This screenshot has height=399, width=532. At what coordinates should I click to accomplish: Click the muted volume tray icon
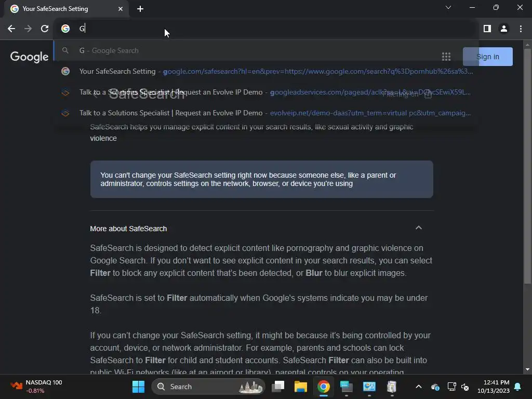[x=465, y=387]
